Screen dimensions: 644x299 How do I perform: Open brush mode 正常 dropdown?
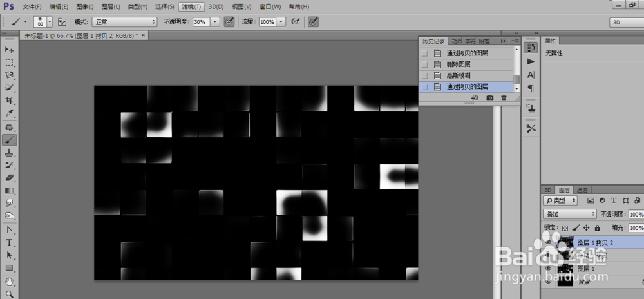click(x=124, y=22)
